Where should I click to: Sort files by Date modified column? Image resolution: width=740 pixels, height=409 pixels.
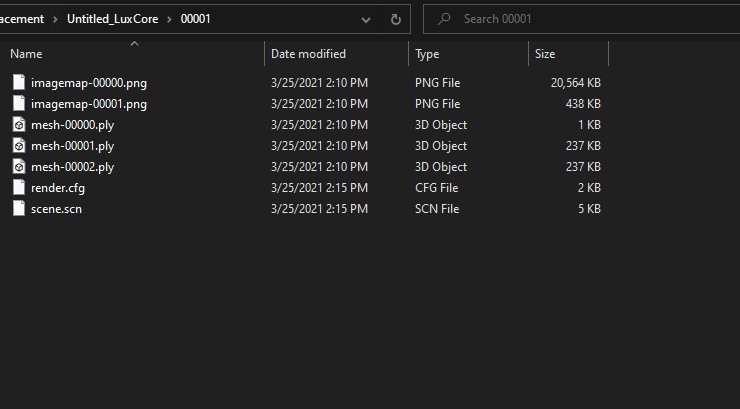pos(308,54)
